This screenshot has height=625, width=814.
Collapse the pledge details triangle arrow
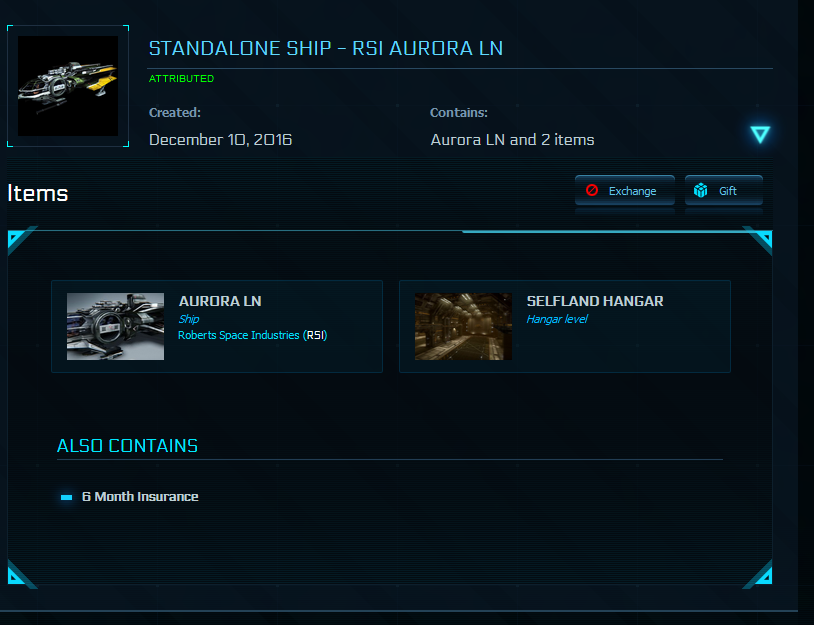pos(760,134)
